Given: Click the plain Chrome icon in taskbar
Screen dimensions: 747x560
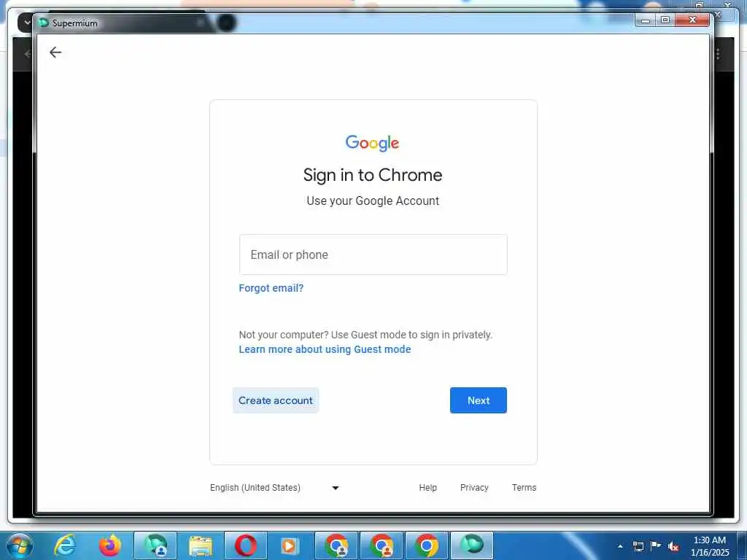Looking at the screenshot, I should tap(426, 545).
